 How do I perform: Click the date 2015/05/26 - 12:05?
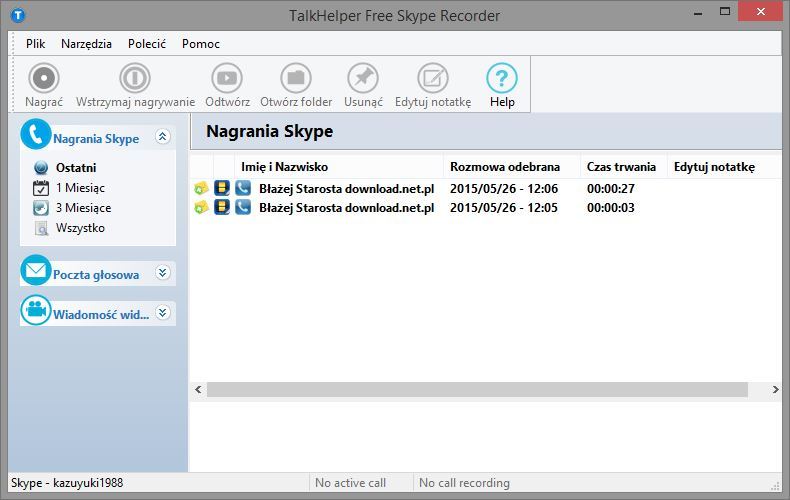[x=504, y=208]
